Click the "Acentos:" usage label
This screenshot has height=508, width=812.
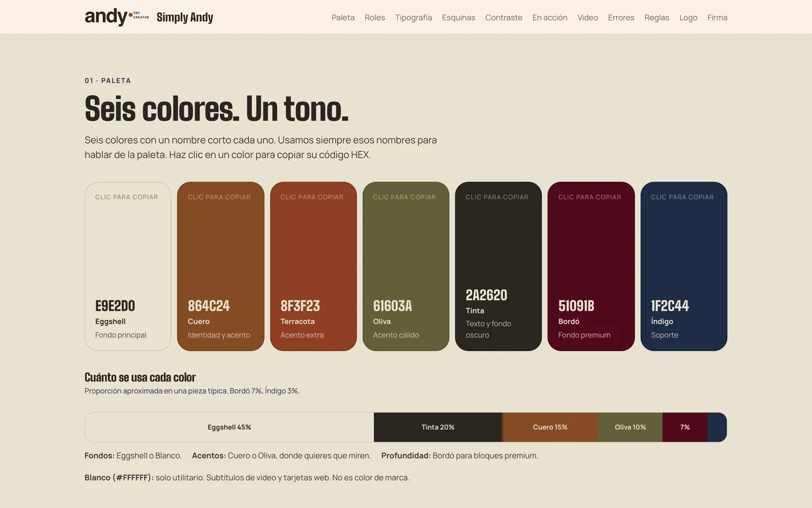tap(209, 455)
